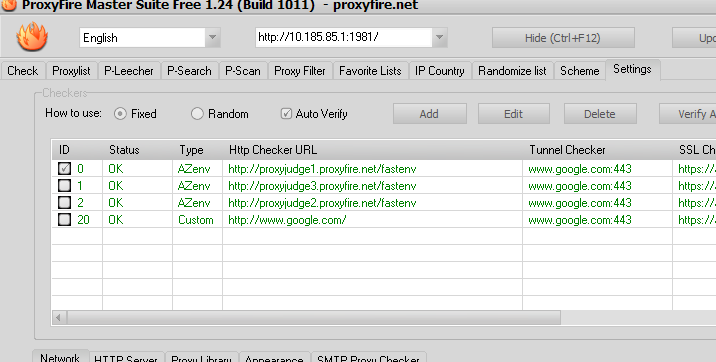716x362 pixels.
Task: Go to the IP Country tab
Action: point(439,71)
